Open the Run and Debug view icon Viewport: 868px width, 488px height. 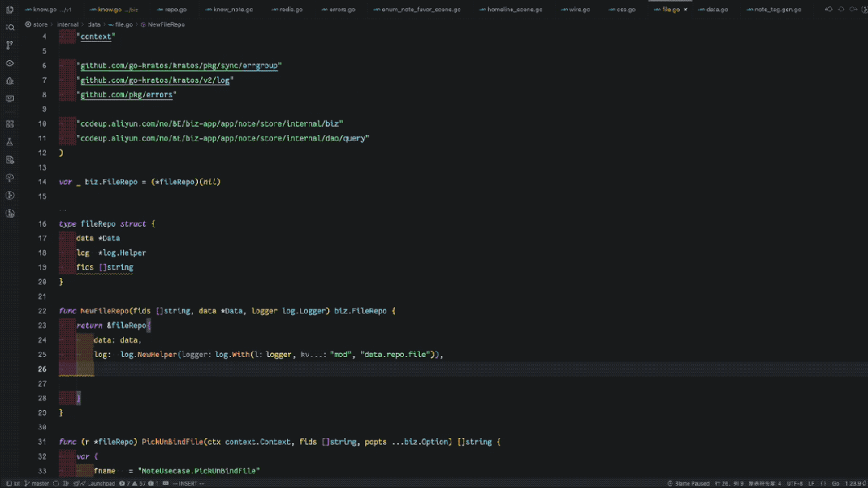pos(10,80)
